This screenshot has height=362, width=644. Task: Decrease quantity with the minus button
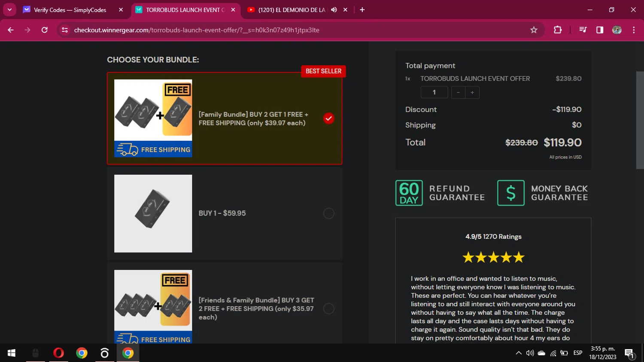(x=458, y=92)
